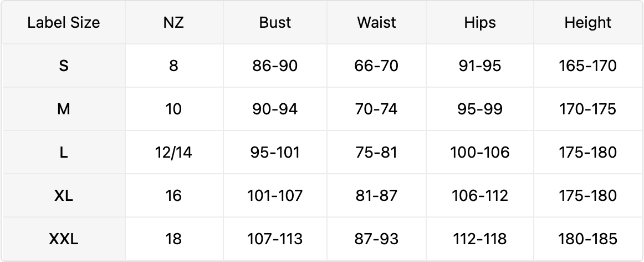Click the hips measurement 112-118 cell
The width and height of the screenshot is (644, 262).
tap(480, 239)
